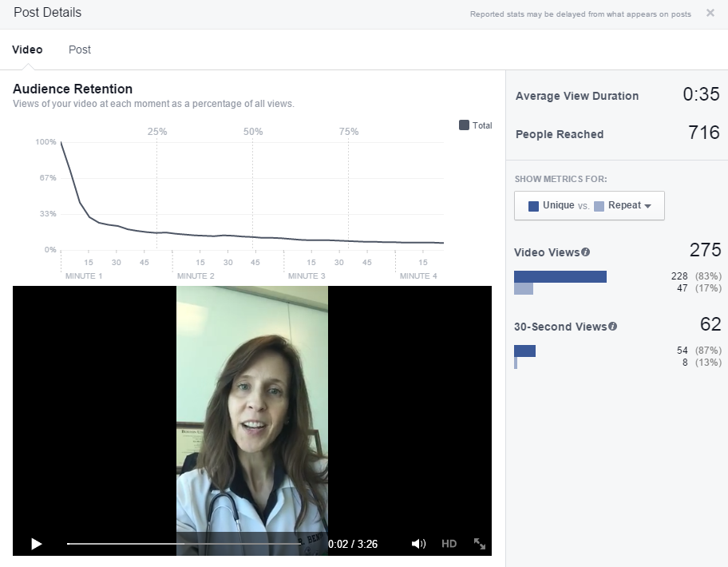728x567 pixels.
Task: Mute the video volume
Action: click(x=418, y=544)
